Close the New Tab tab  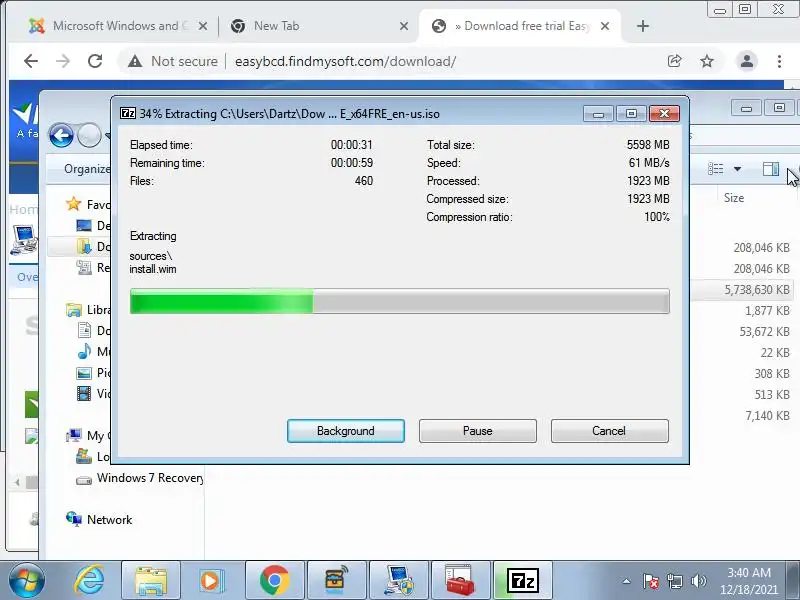tap(404, 26)
